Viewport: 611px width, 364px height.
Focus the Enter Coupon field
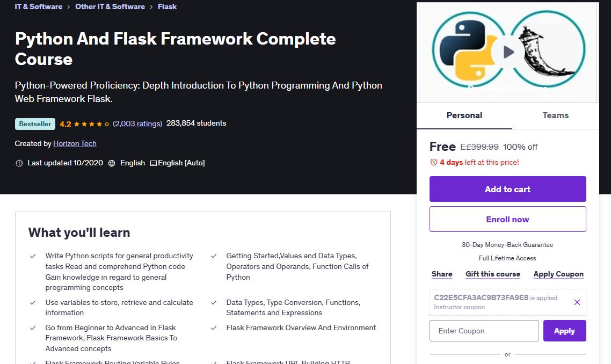[484, 331]
